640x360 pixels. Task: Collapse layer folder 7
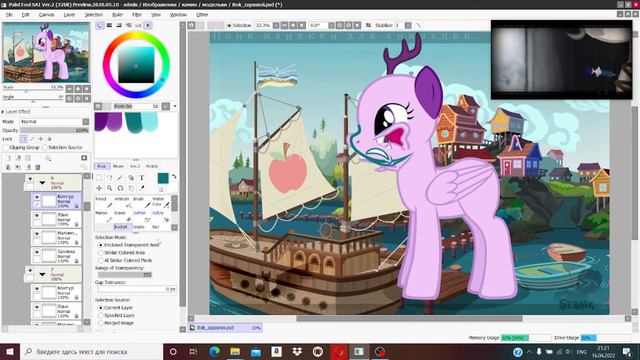(42, 275)
